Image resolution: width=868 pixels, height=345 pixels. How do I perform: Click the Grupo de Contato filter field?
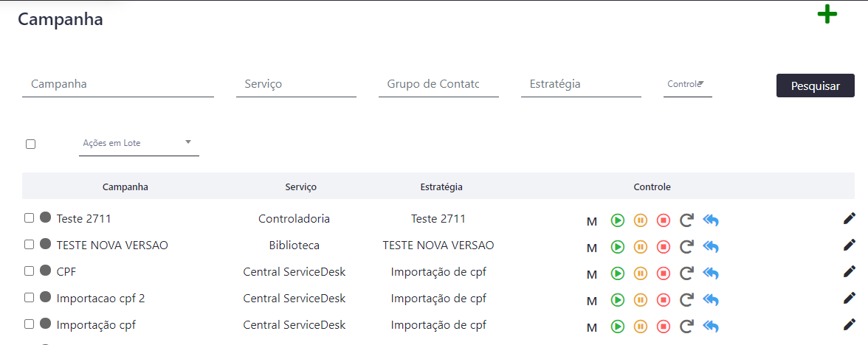click(438, 85)
